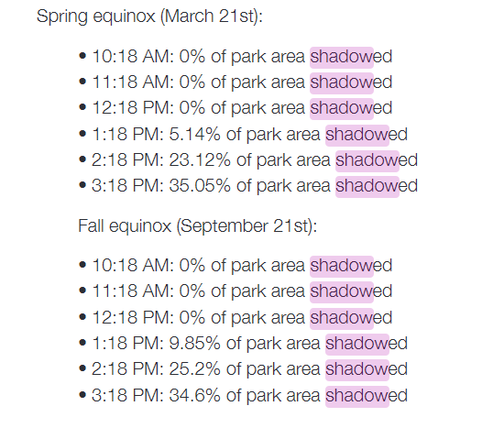Click the 34.6% value in Fall list
The height and width of the screenshot is (428, 504).
[x=194, y=396]
